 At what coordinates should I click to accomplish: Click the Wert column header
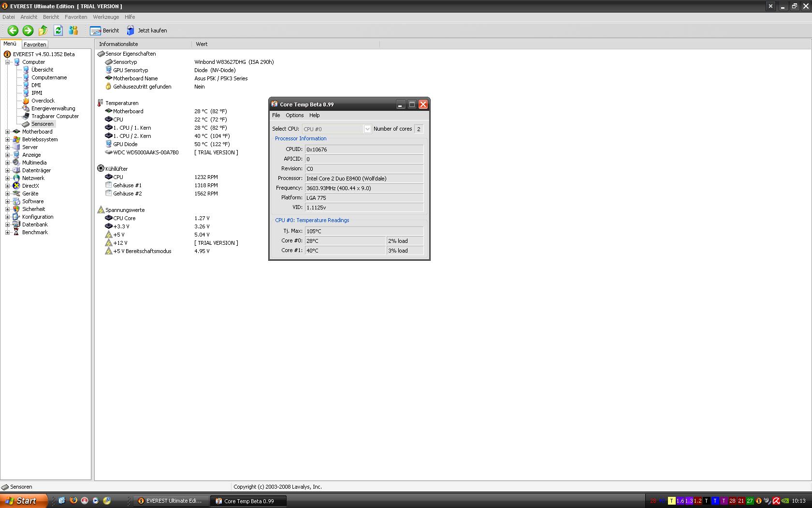(285, 44)
